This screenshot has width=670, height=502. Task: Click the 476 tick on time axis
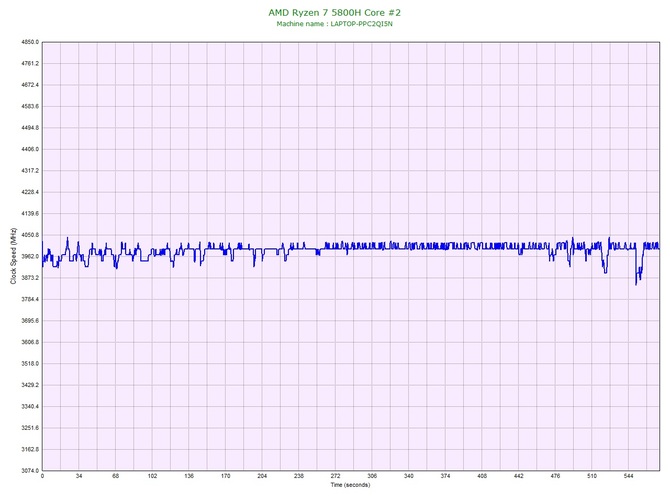(x=555, y=476)
